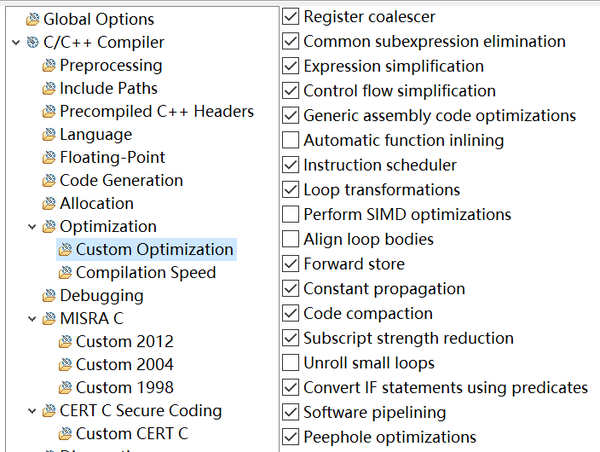Click the Code Generation category icon
This screenshot has width=600, height=452.
pos(48,181)
